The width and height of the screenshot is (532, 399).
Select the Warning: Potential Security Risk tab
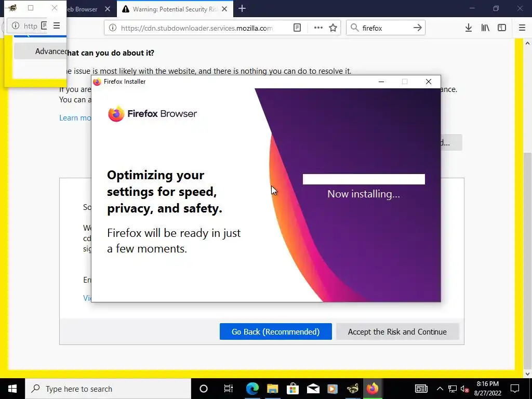point(175,9)
